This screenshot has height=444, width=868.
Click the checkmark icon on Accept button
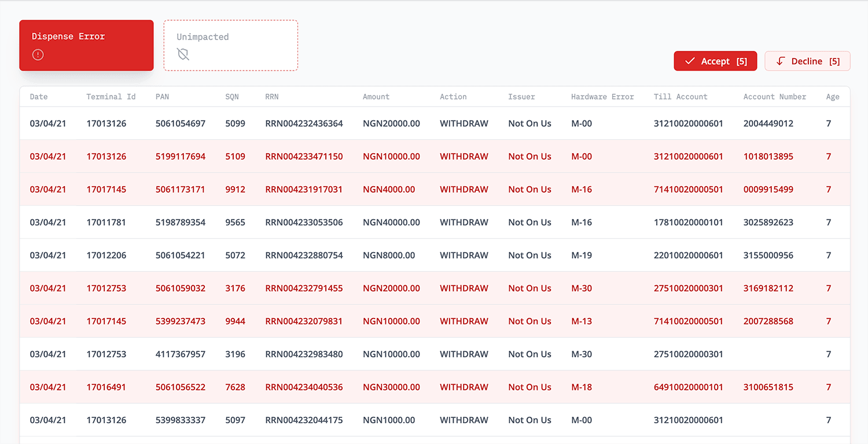pyautogui.click(x=690, y=61)
